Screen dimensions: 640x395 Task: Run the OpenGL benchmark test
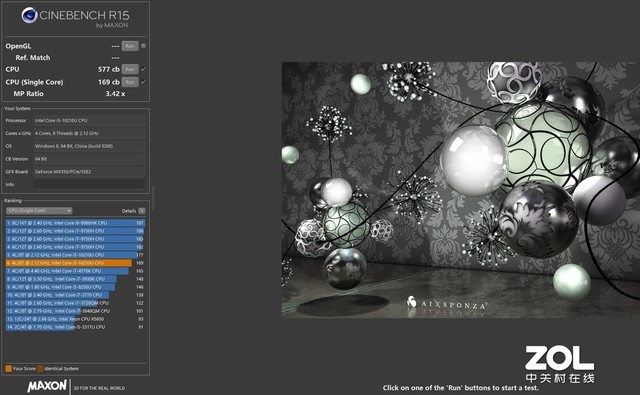pos(130,46)
